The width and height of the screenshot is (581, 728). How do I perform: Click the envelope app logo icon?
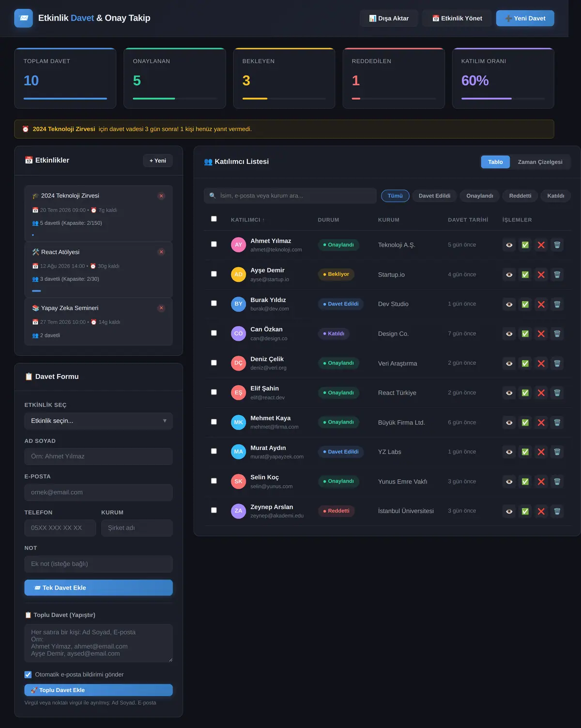click(x=24, y=18)
